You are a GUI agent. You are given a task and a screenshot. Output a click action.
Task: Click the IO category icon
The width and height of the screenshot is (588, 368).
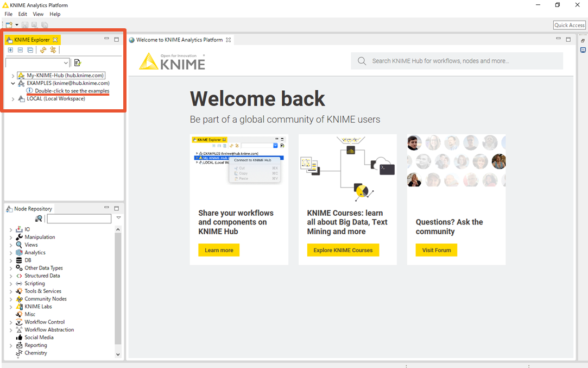click(19, 229)
